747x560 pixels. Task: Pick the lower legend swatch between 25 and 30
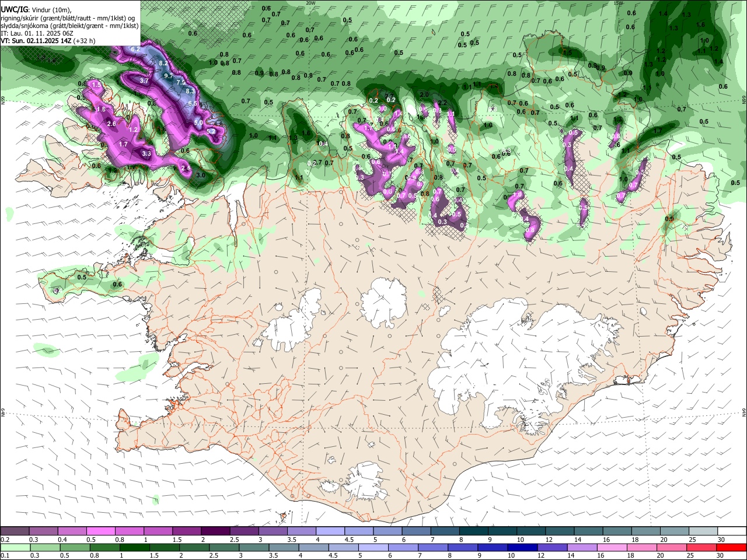[x=702, y=548]
